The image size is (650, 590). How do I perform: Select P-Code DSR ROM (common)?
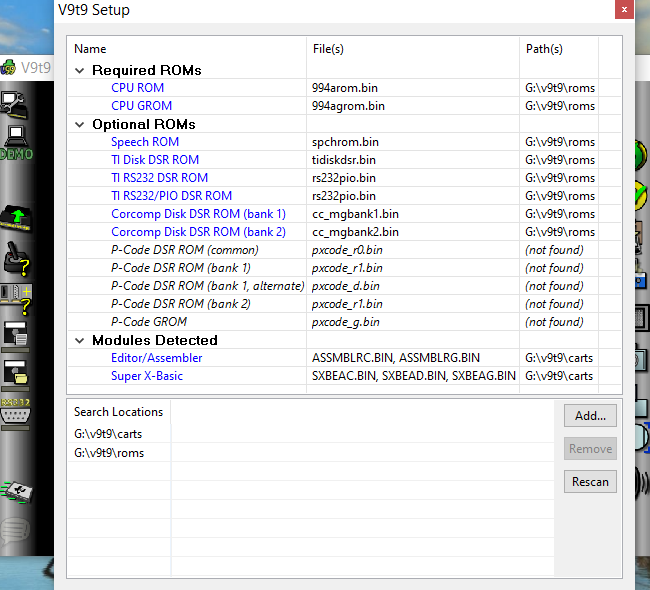[x=184, y=250]
